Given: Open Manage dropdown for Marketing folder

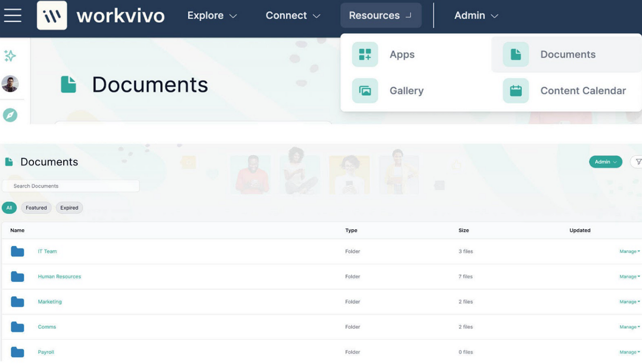Looking at the screenshot, I should [629, 302].
